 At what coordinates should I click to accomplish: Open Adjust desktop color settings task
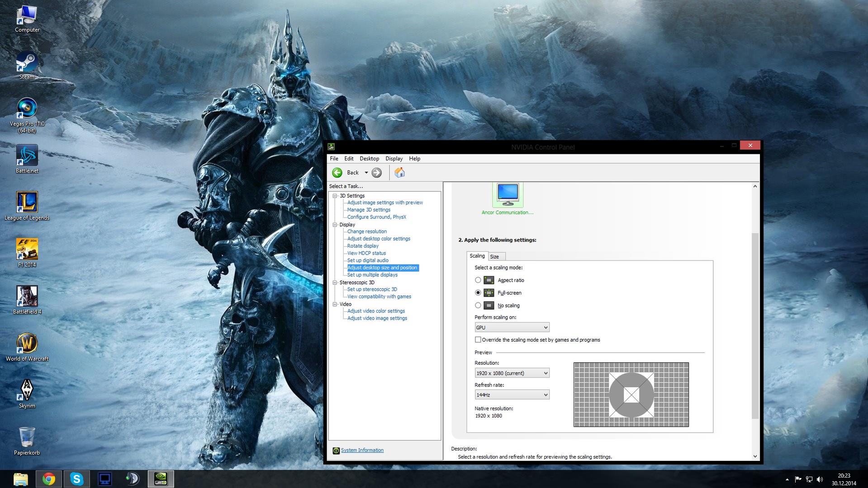click(x=379, y=239)
